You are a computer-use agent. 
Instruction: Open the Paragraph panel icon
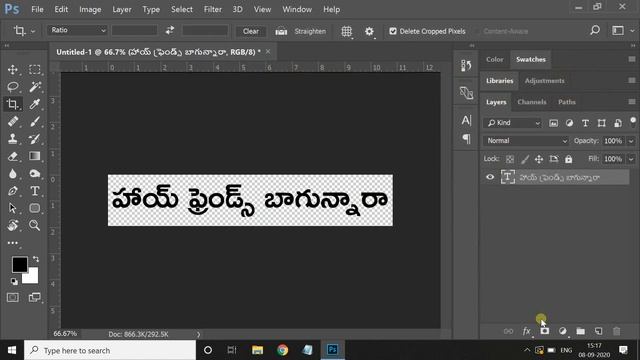coord(466,139)
